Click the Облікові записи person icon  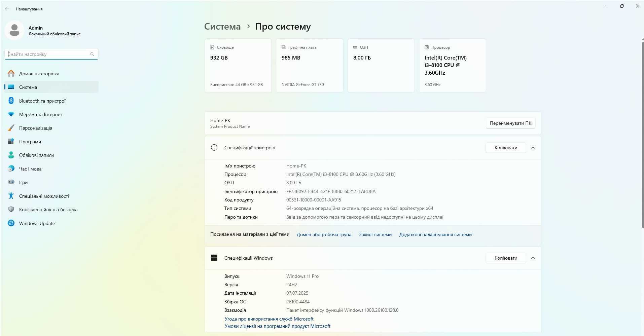click(11, 155)
